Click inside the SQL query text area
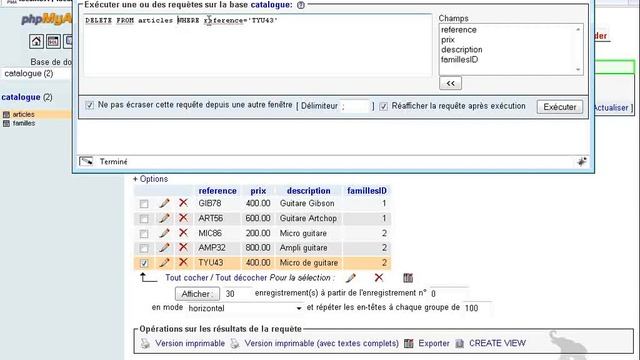The width and height of the screenshot is (640, 360). 258,44
